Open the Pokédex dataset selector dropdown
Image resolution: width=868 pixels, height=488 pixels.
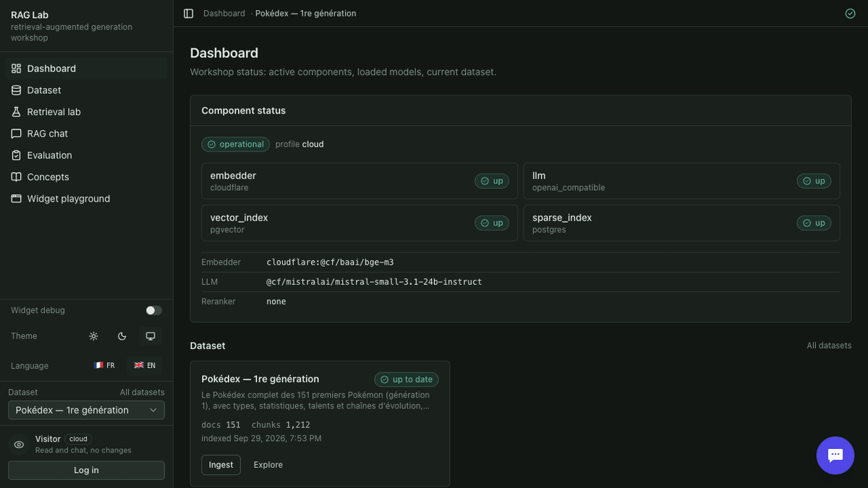[86, 410]
